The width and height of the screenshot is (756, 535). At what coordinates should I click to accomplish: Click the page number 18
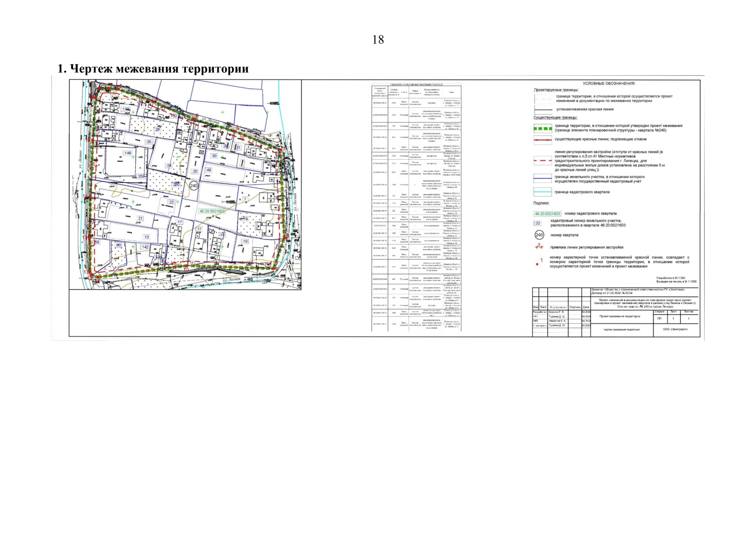378,40
